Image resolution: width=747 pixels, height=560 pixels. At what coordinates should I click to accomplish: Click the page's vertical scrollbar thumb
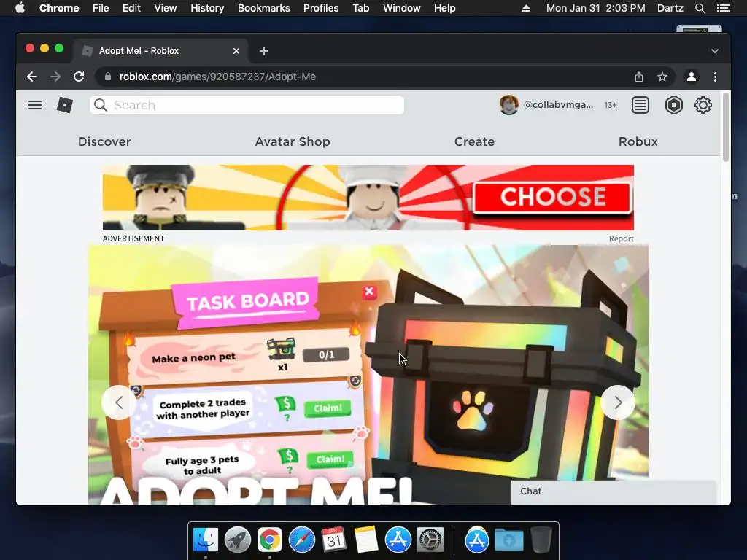(726, 127)
